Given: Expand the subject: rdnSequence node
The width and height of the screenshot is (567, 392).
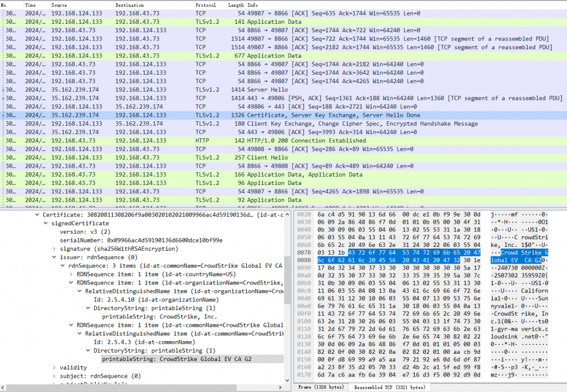Looking at the screenshot, I should click(x=54, y=376).
